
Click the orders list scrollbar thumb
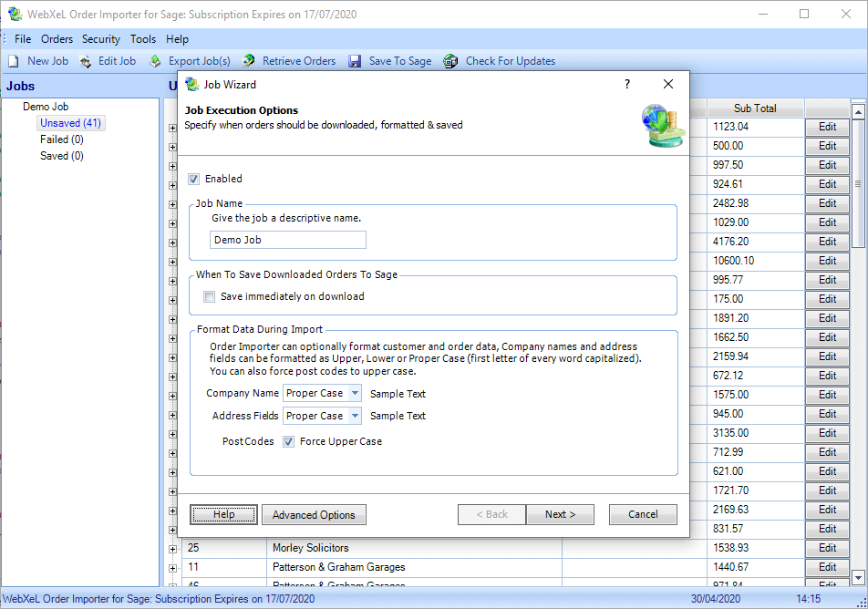[858, 184]
